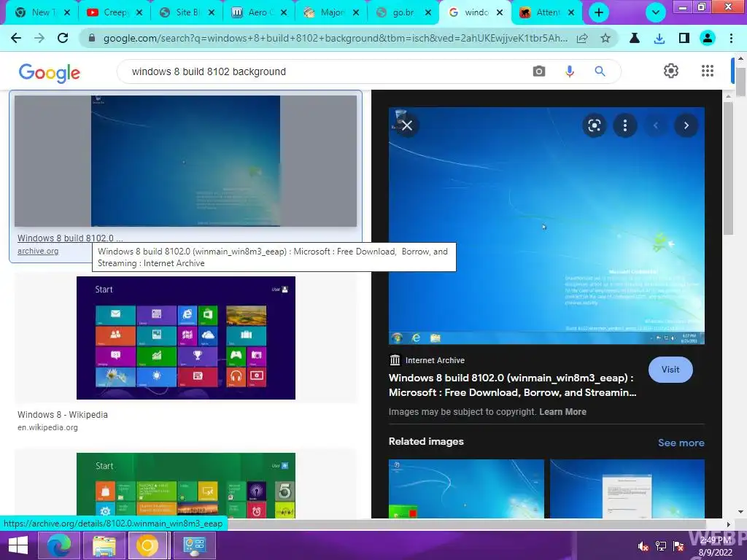Click See more related images

681,443
